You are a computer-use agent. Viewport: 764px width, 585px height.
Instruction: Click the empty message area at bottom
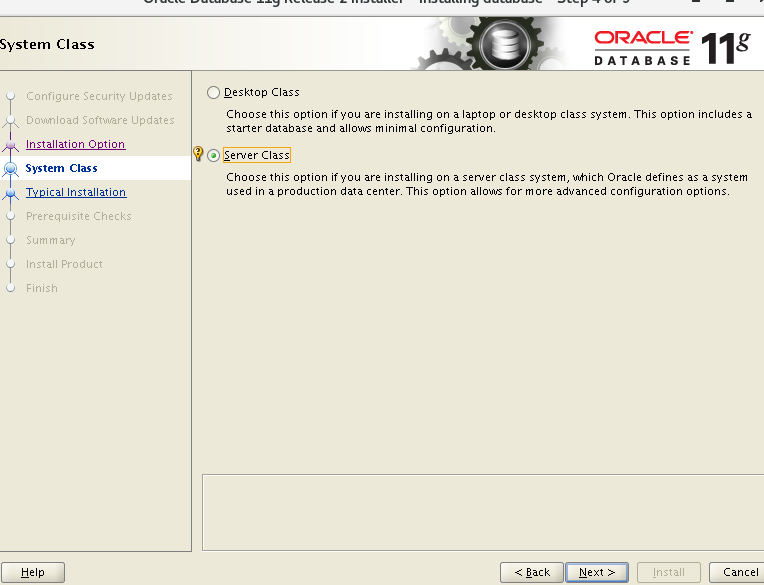point(483,512)
